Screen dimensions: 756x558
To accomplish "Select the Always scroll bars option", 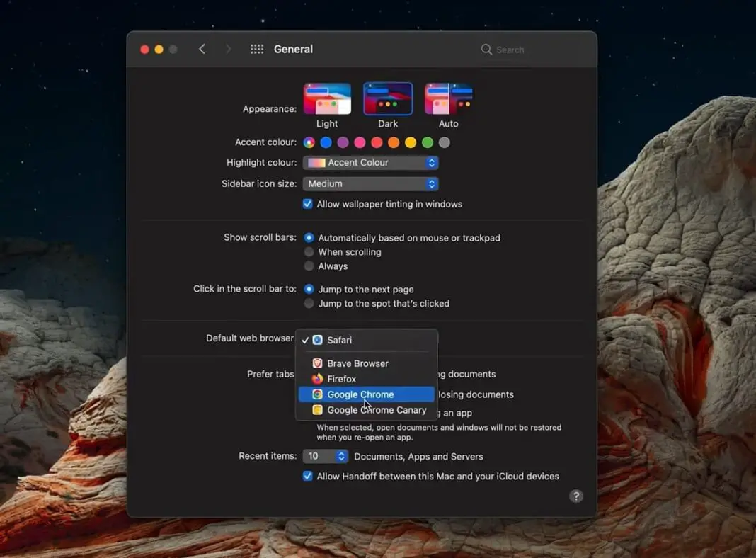I will click(309, 266).
